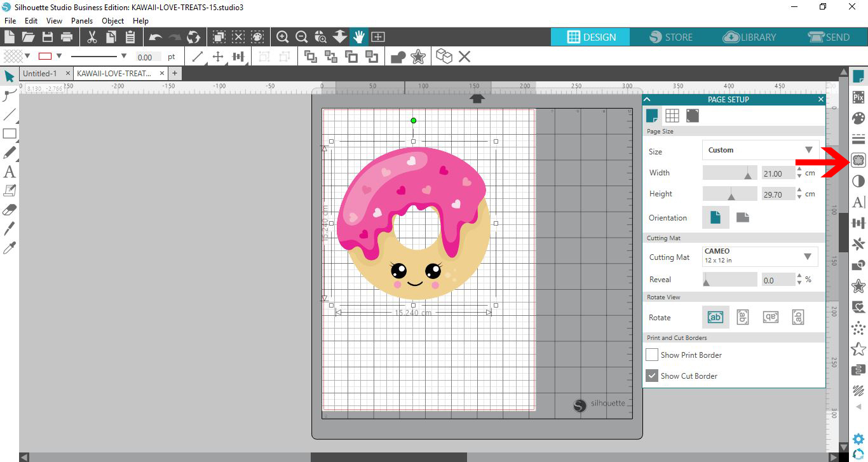Activate the Pan hand tool
The height and width of the screenshot is (462, 868).
[359, 37]
